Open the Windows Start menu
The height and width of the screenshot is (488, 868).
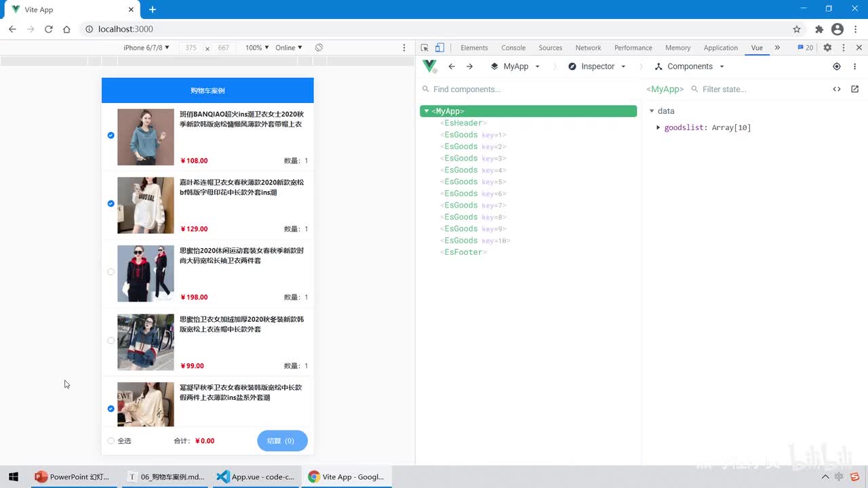(x=13, y=476)
